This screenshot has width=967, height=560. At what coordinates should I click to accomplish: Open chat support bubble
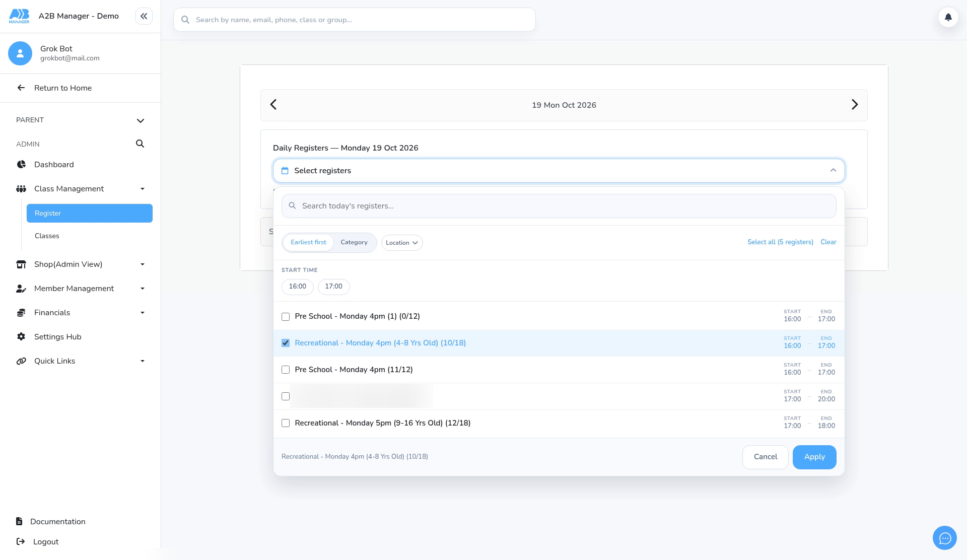pos(945,538)
